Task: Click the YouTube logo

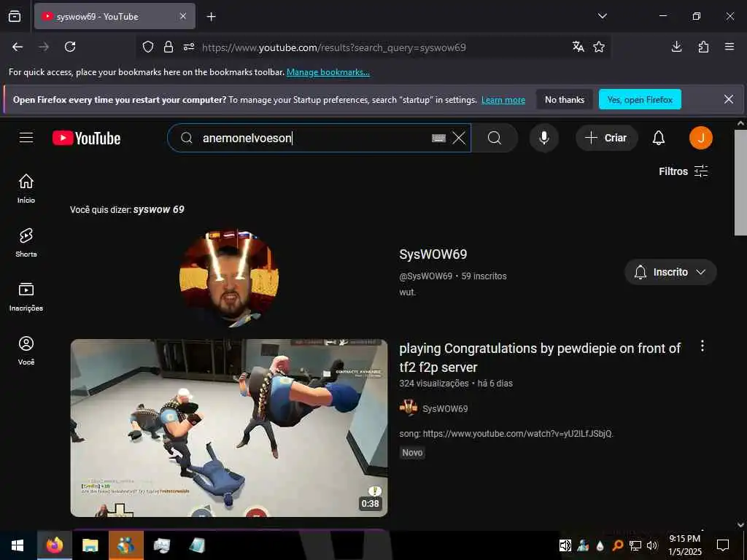Action: point(86,138)
